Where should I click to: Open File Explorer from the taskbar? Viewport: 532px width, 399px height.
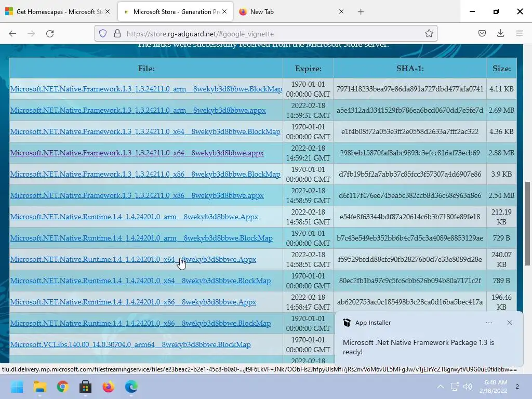(x=39, y=387)
